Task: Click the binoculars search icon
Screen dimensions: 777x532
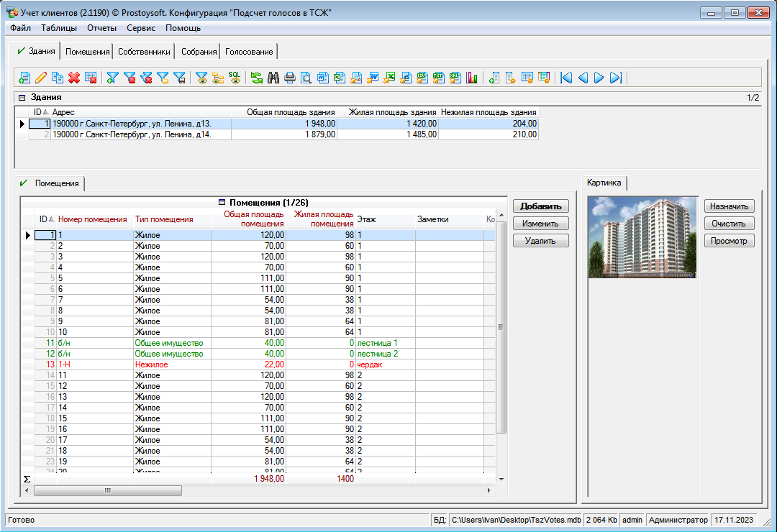Action: 273,78
